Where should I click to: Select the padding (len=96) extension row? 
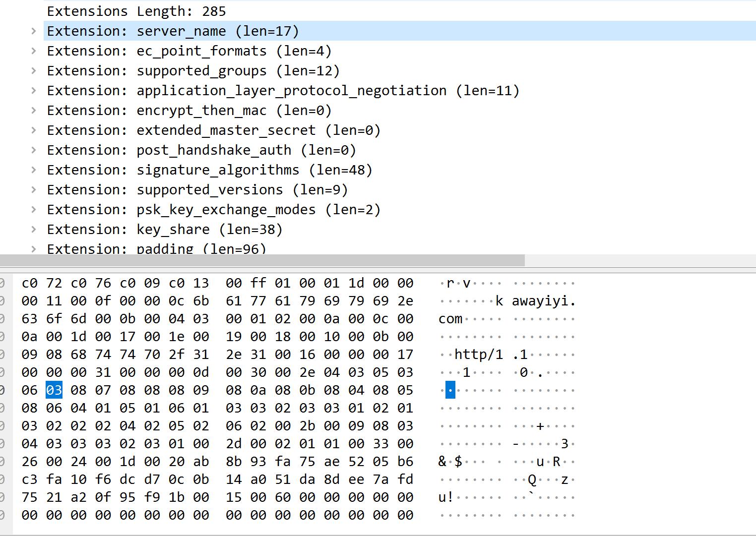[156, 248]
